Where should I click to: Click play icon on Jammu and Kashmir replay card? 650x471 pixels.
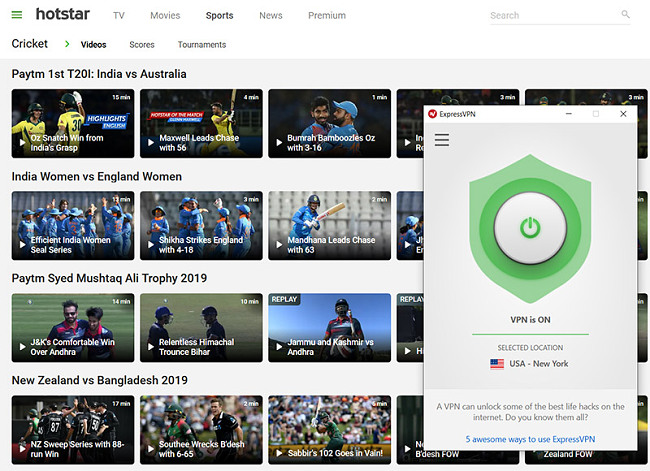click(x=279, y=347)
